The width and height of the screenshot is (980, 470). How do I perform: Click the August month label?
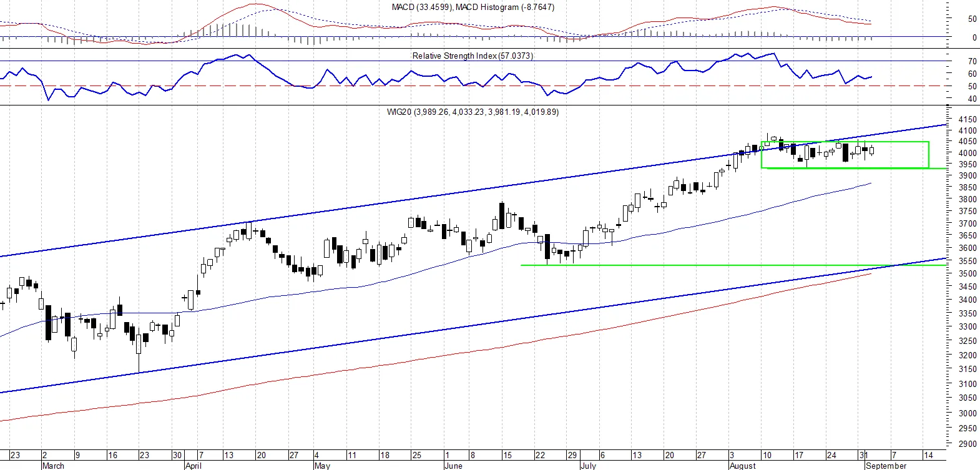pyautogui.click(x=743, y=466)
